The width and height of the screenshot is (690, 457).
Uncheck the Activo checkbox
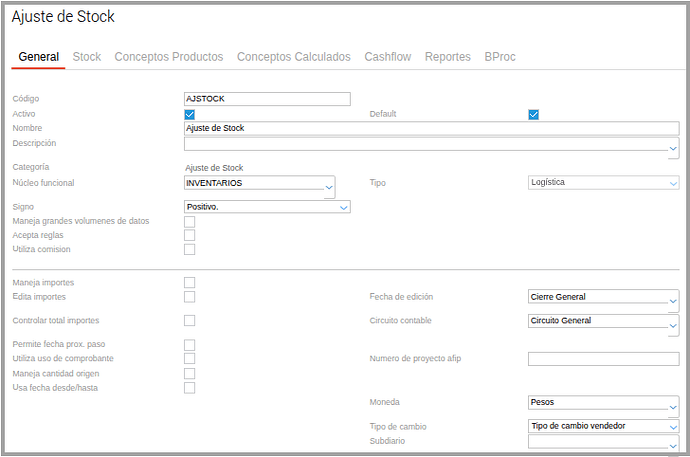pyautogui.click(x=189, y=114)
